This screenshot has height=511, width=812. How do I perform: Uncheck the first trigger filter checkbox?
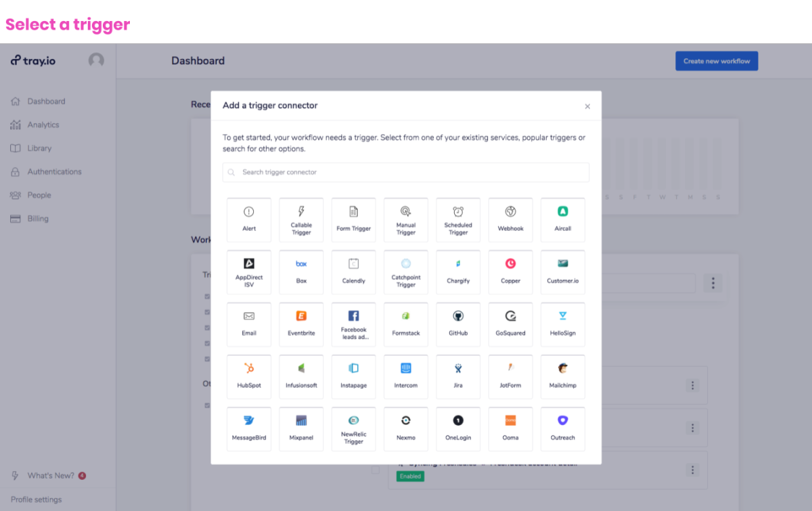coord(206,296)
